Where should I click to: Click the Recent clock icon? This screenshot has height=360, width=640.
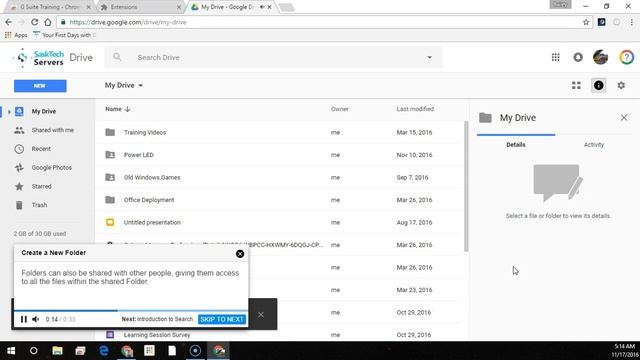[x=19, y=149]
